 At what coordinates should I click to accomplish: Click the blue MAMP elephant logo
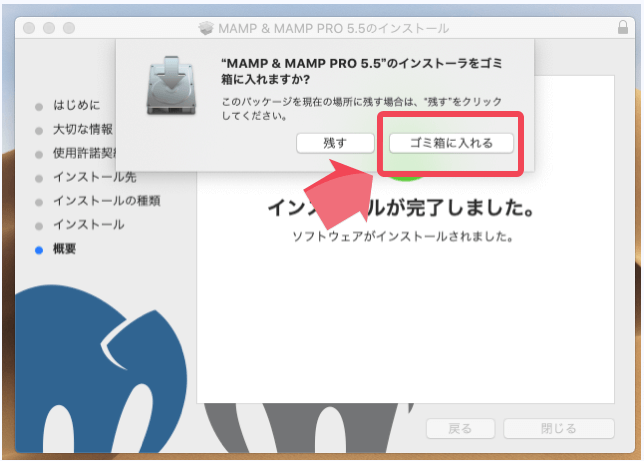pyautogui.click(x=101, y=369)
